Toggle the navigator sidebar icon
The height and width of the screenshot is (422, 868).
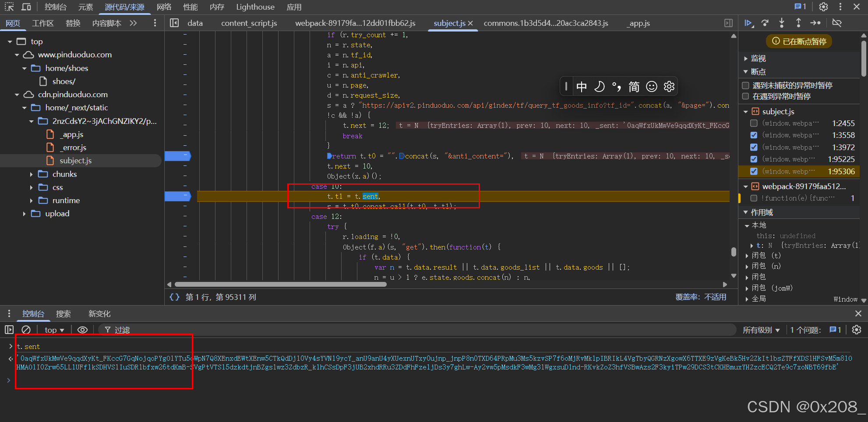[x=174, y=23]
